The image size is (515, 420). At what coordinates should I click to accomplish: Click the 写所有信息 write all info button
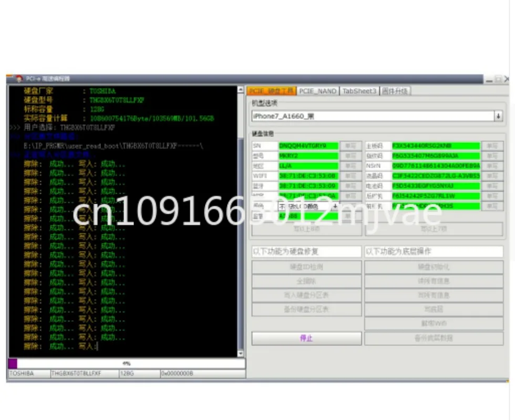[x=434, y=295]
